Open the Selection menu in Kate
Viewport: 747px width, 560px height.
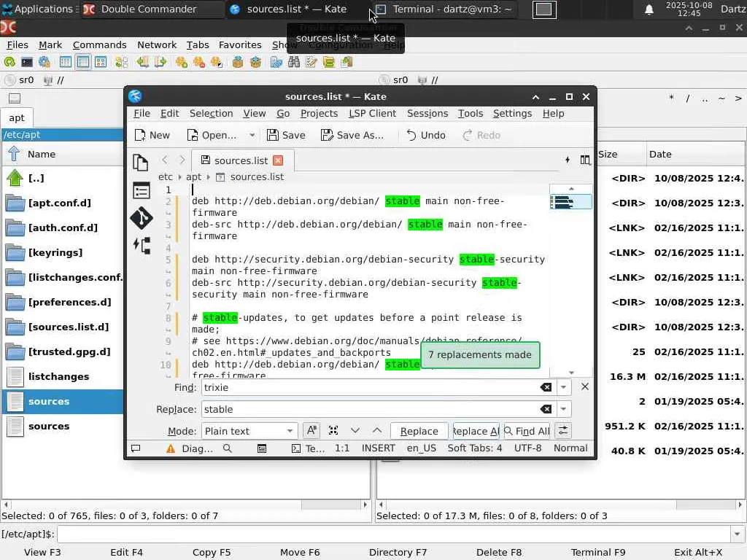pos(211,113)
